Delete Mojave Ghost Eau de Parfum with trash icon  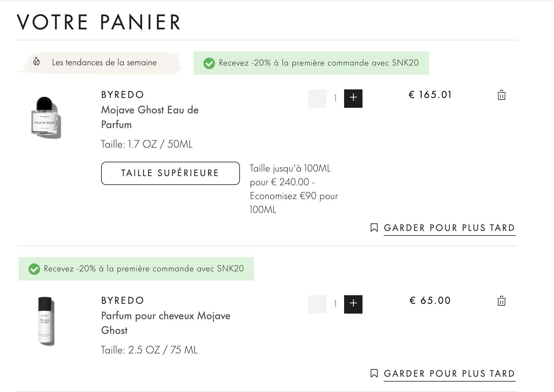point(501,95)
